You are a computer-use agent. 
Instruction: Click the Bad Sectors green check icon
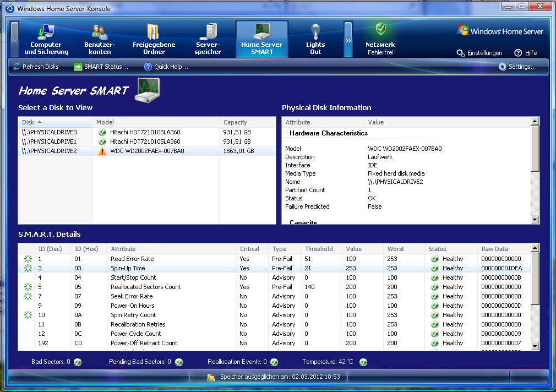coord(78,362)
